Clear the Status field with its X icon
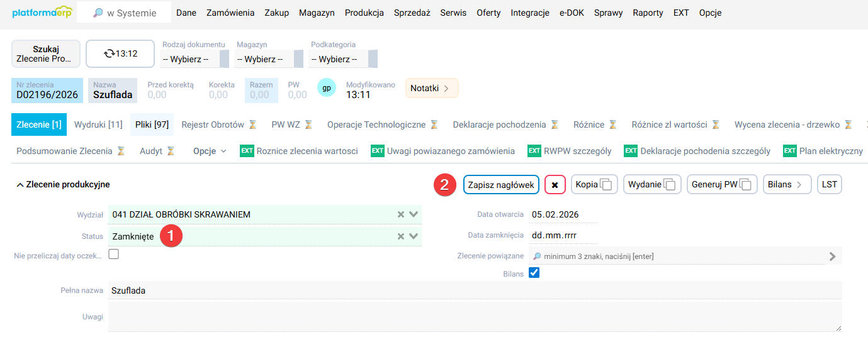 (x=400, y=236)
